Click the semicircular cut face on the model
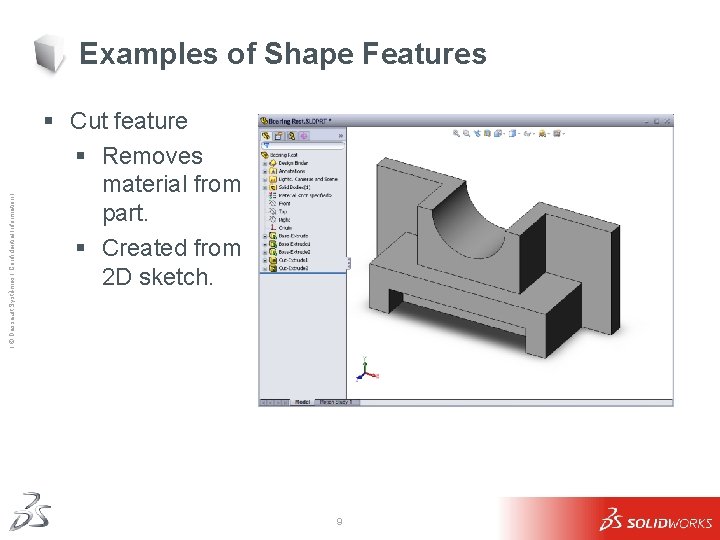 point(464,225)
